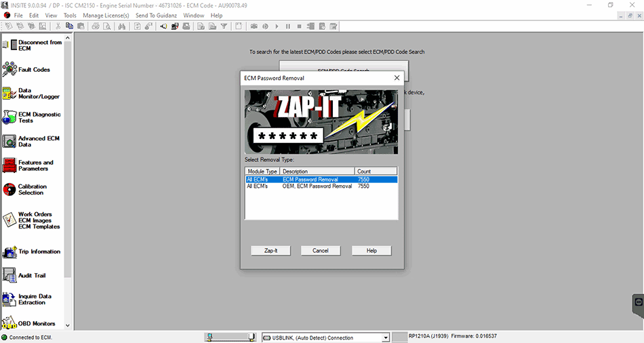Click the Copy toolbar icon
The height and width of the screenshot is (343, 644).
[x=69, y=26]
